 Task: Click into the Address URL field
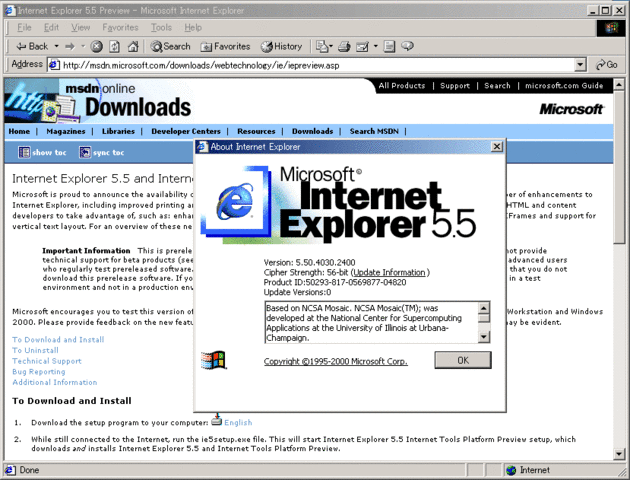tap(317, 65)
